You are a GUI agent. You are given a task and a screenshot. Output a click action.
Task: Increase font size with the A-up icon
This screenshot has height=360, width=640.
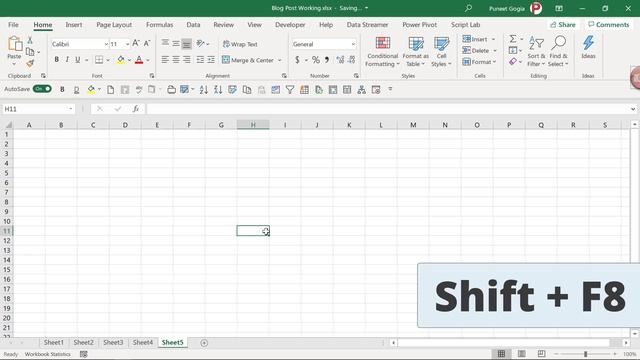[x=136, y=44]
